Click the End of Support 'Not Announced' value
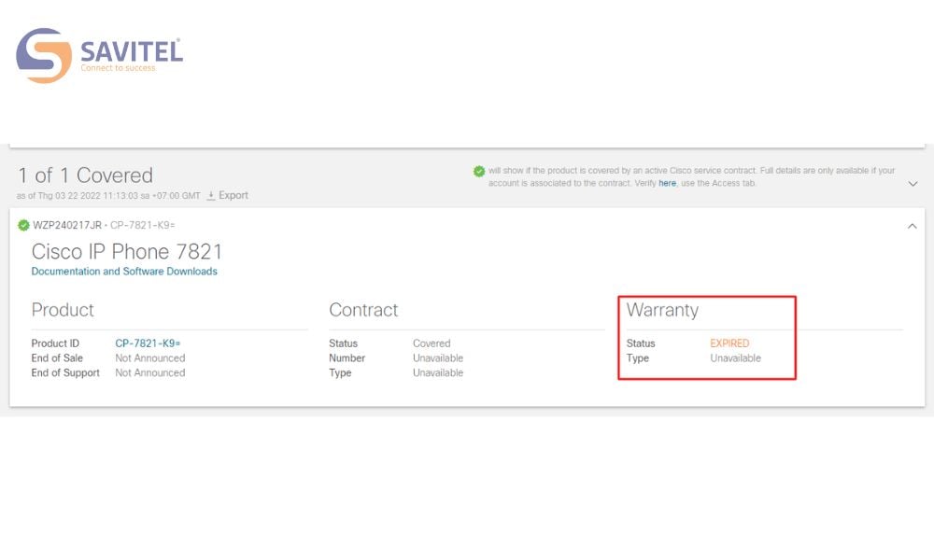Screen dimensions: 934x560 pos(150,373)
